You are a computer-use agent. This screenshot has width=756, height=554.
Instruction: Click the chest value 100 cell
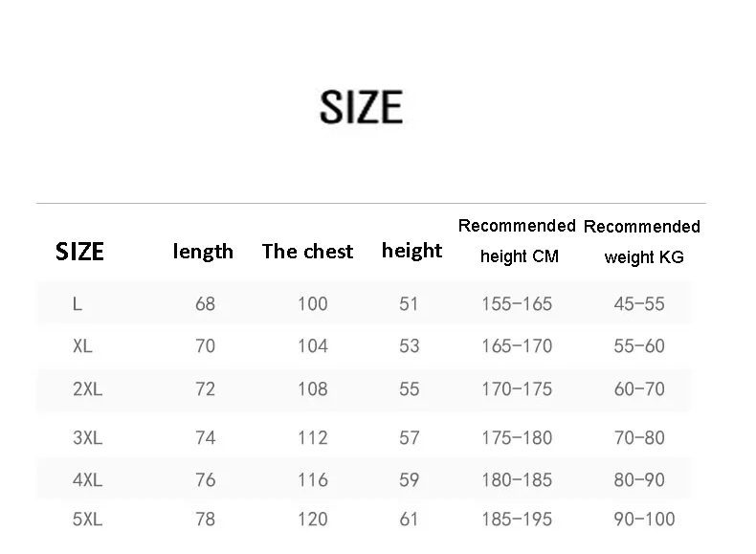(x=312, y=304)
